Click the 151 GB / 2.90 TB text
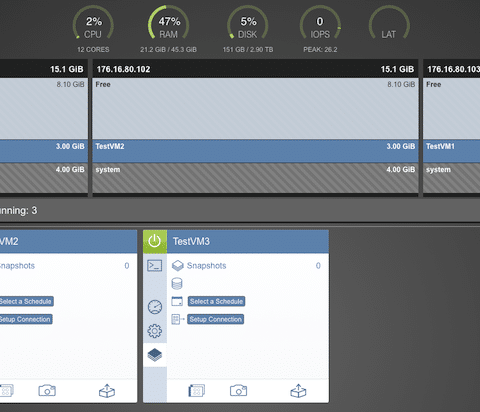Screen dimensions: 480x412 [x=248, y=50]
